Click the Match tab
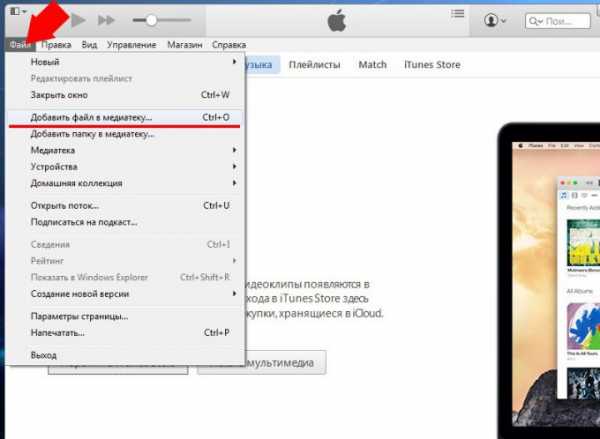This screenshot has height=439, width=600. (x=372, y=65)
